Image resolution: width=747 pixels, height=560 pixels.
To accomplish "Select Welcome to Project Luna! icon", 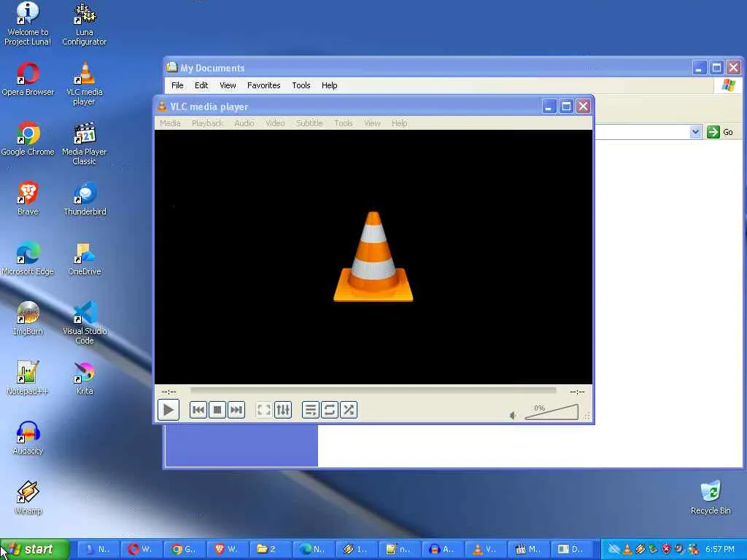I will click(28, 24).
